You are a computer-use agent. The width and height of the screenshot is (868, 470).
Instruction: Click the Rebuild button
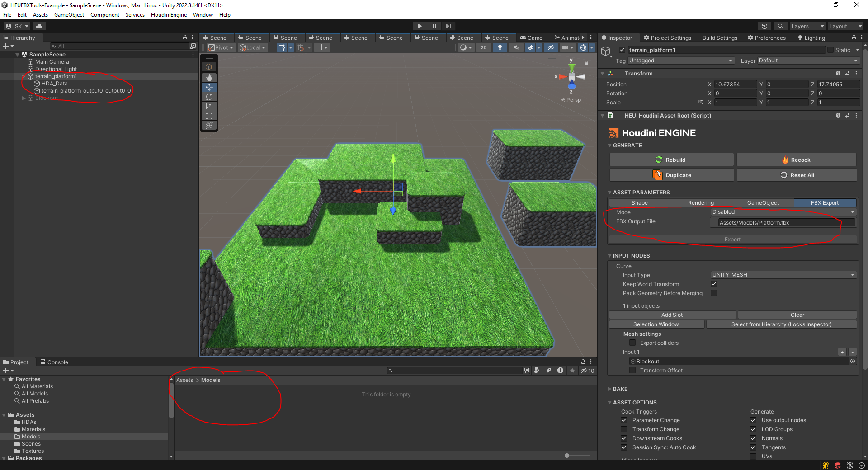coord(671,160)
